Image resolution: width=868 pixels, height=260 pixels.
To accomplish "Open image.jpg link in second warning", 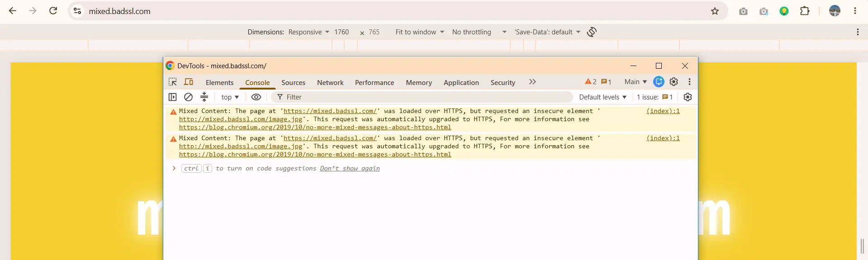I will point(241,146).
